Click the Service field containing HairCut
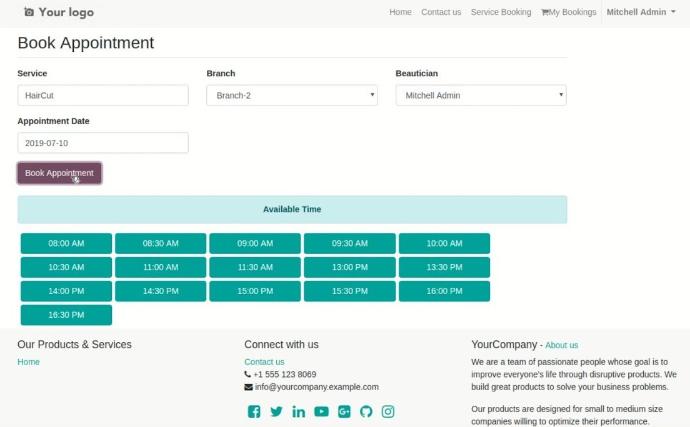 pos(103,95)
